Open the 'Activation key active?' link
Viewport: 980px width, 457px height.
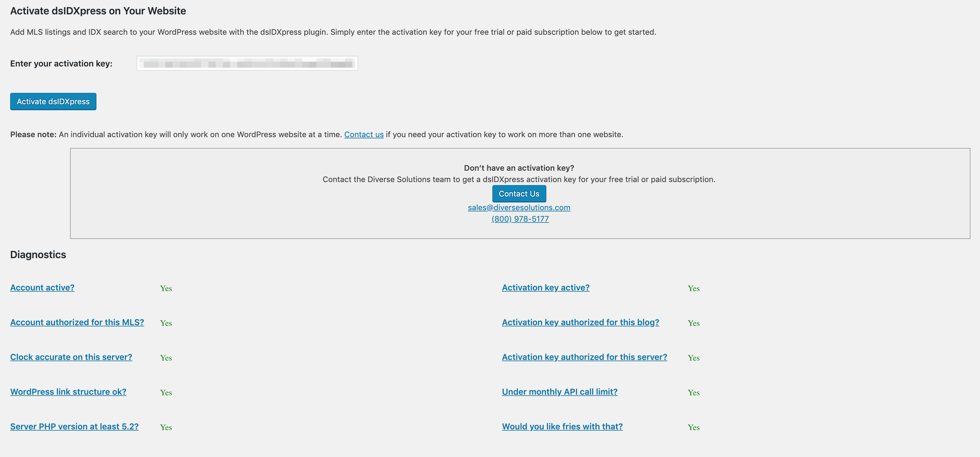[x=545, y=288]
